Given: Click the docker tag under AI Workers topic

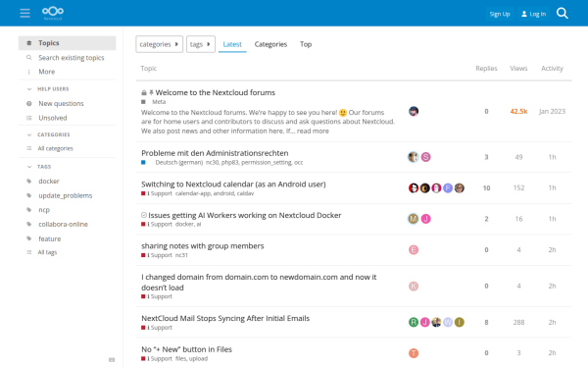Looking at the screenshot, I should pos(184,224).
